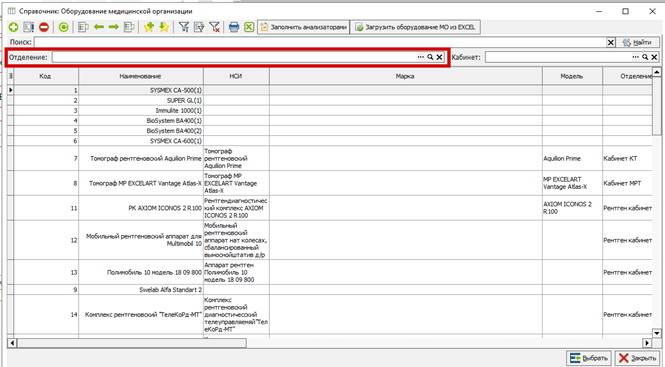The height and width of the screenshot is (367, 665).
Task: Close the dialog with Закрыть button
Action: point(637,358)
